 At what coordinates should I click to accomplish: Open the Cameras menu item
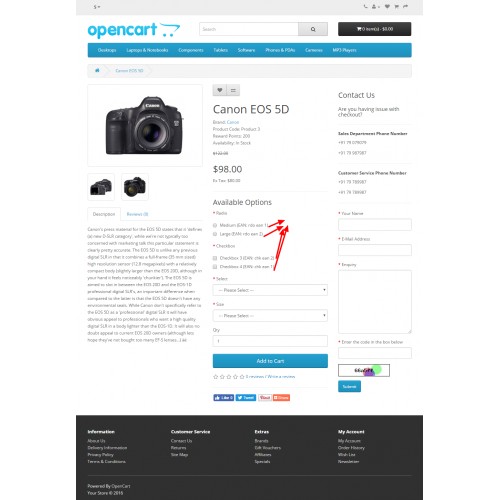314,50
